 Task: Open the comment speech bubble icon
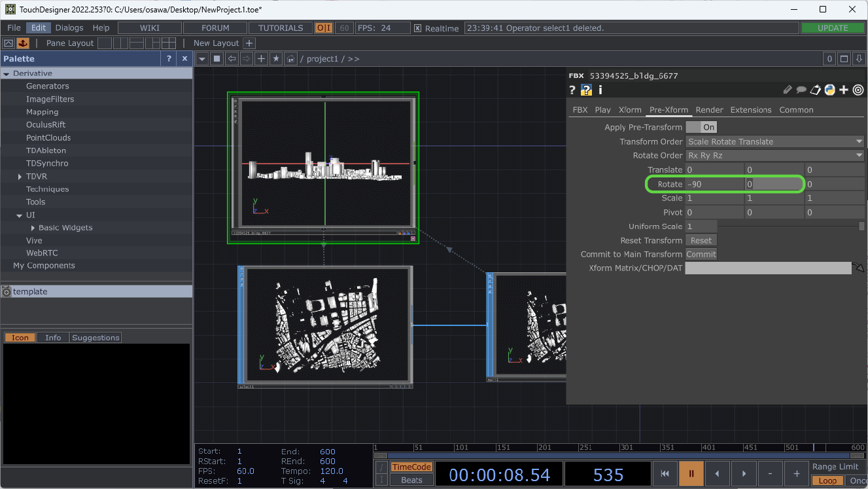pyautogui.click(x=801, y=90)
